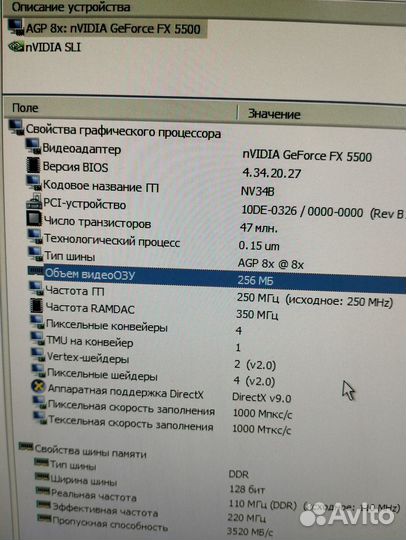Click the icon for 'Пиксельные конвейеры' row
Image resolution: width=406 pixels, height=540 pixels.
[37, 322]
